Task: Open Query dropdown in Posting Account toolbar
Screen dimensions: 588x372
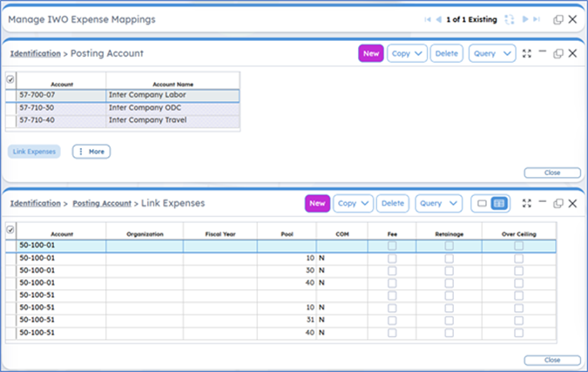Action: point(490,53)
